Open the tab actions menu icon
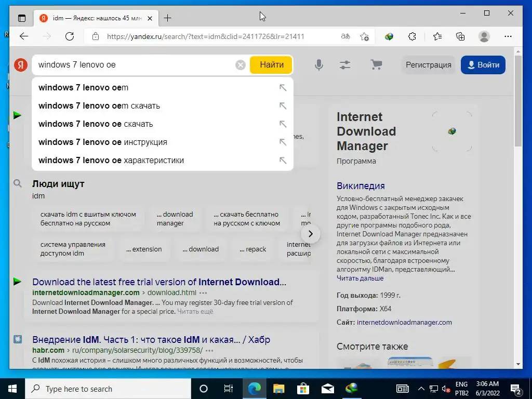 22,18
